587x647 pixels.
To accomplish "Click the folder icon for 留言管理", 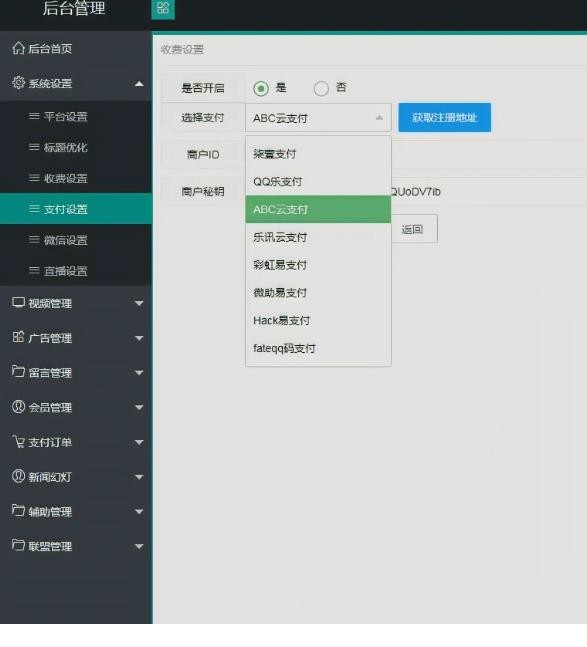I will point(18,372).
